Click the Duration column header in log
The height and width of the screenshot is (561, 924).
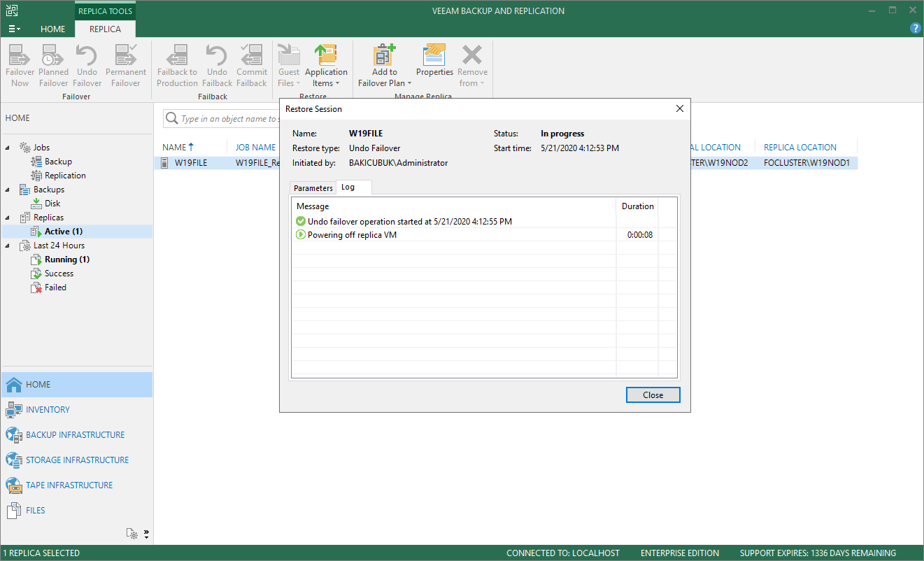[x=637, y=206]
